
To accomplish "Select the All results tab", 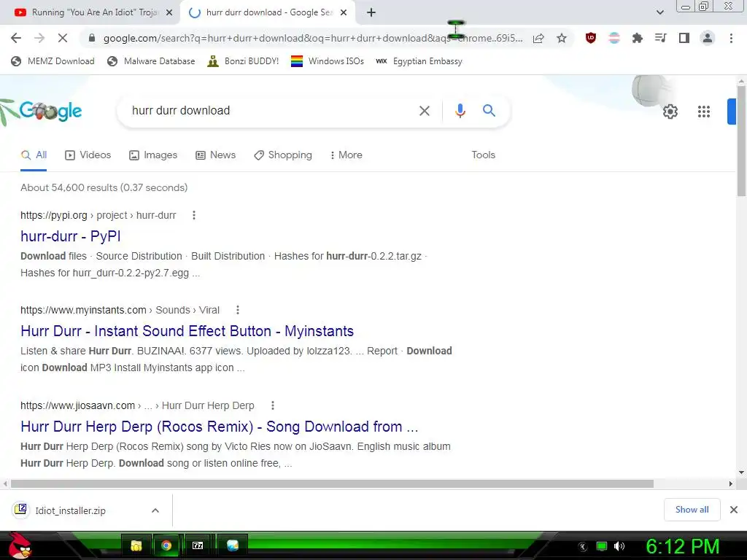I will [34, 155].
